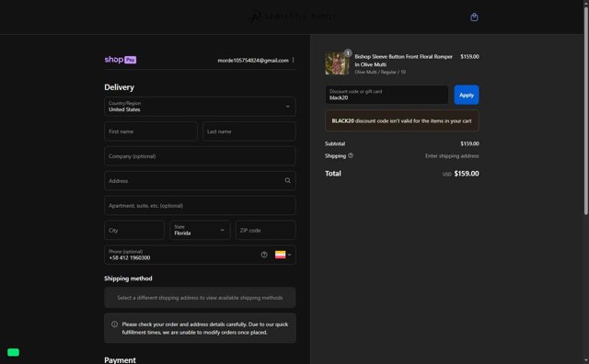Click the discount code or gift card field

[387, 95]
